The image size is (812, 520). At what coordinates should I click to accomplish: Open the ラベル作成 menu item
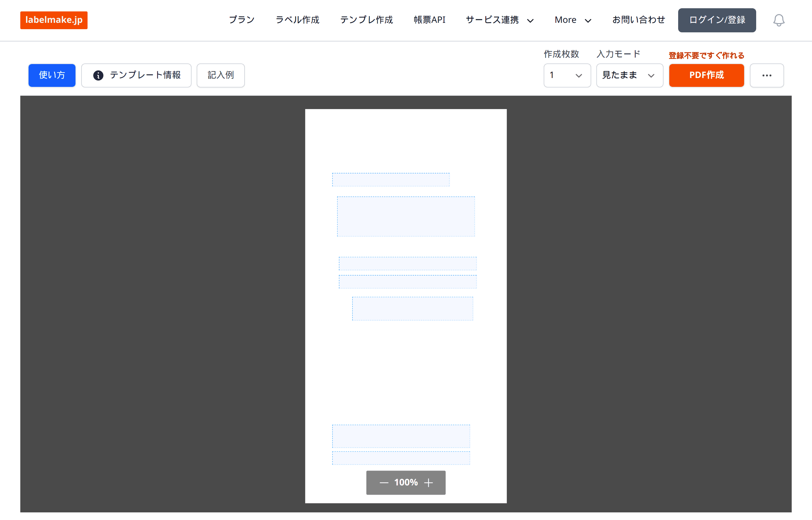297,20
